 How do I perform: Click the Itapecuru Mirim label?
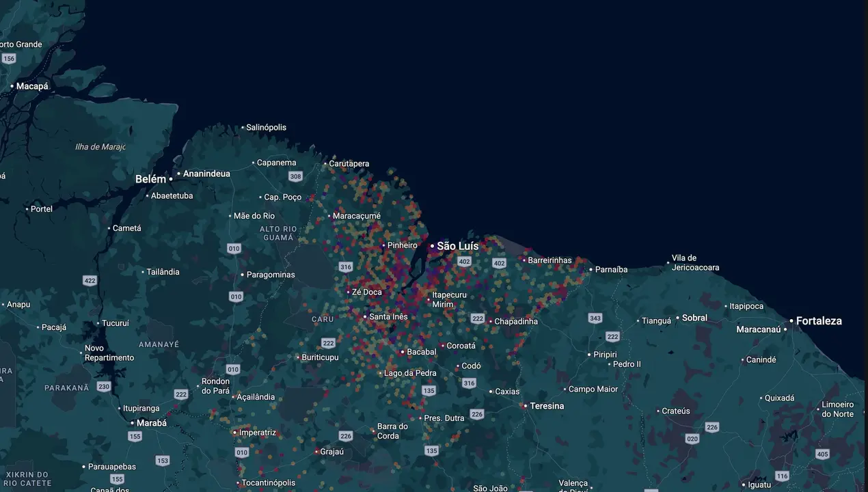click(449, 299)
